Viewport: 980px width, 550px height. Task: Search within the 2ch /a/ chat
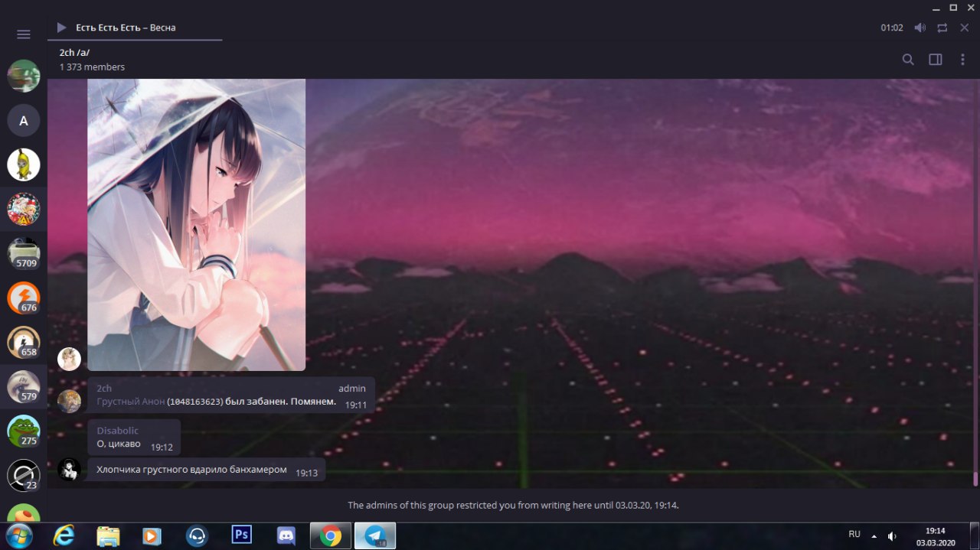tap(908, 60)
